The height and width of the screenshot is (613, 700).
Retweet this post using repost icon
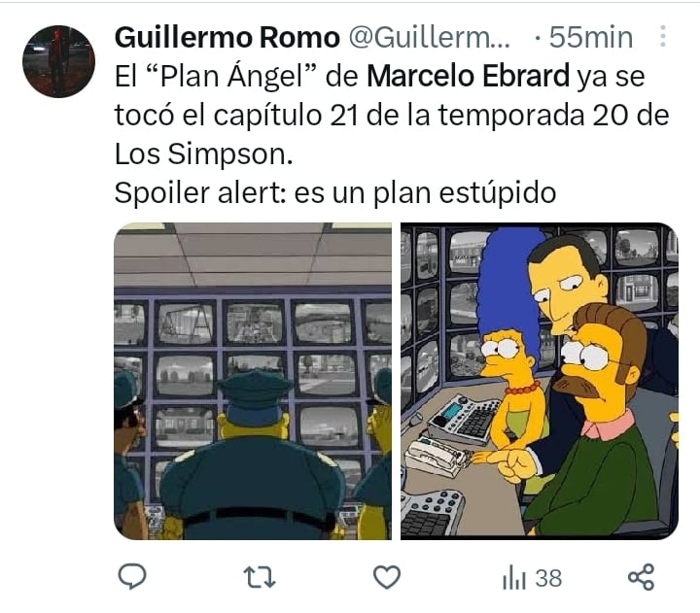point(260,577)
